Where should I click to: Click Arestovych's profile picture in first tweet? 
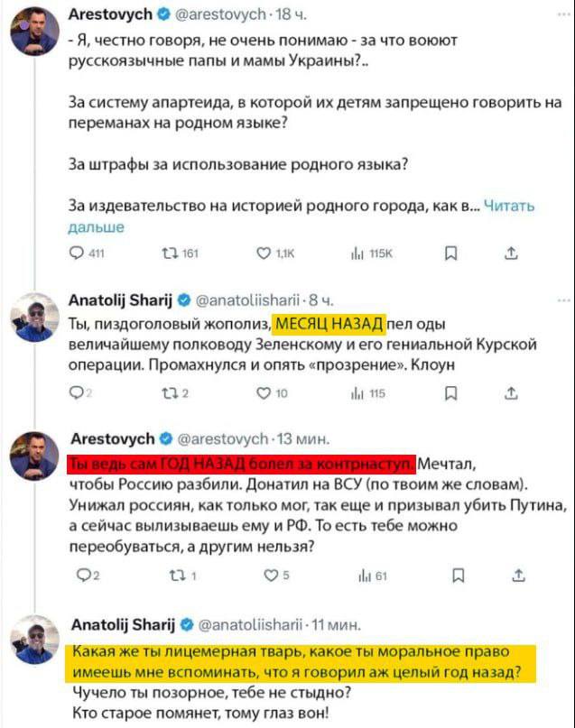point(34,36)
